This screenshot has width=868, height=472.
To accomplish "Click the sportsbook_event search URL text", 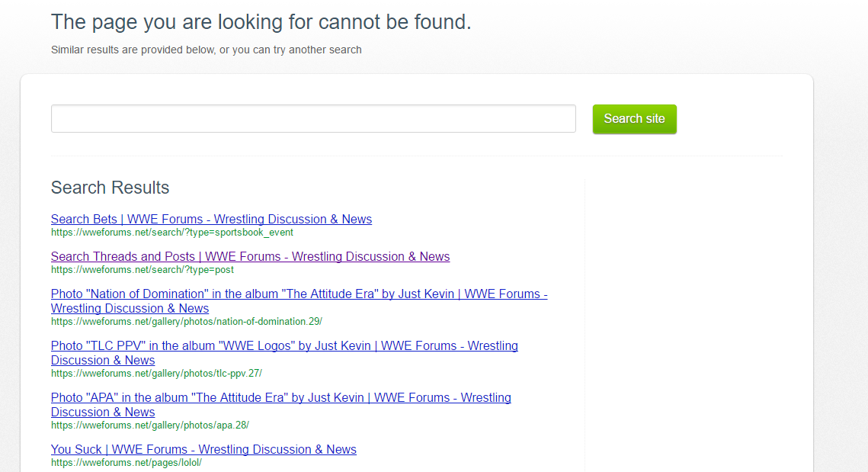I will pos(172,233).
